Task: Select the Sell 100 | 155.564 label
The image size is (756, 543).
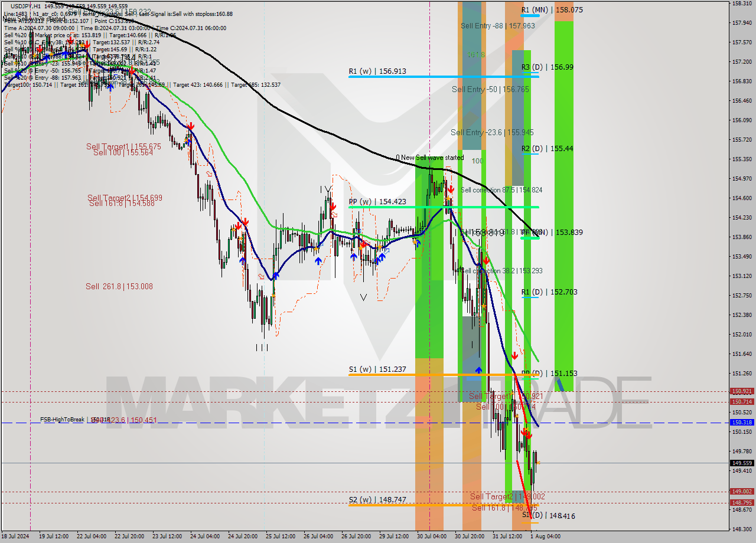Action: click(x=123, y=152)
